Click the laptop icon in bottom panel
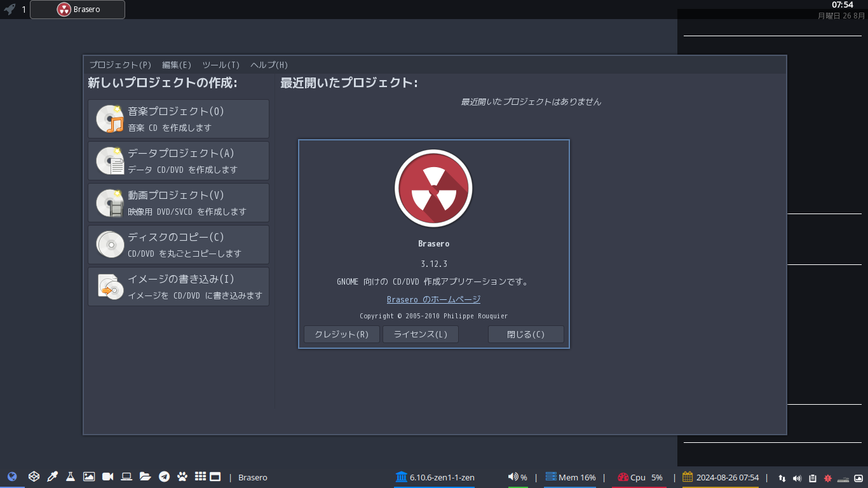 126,477
